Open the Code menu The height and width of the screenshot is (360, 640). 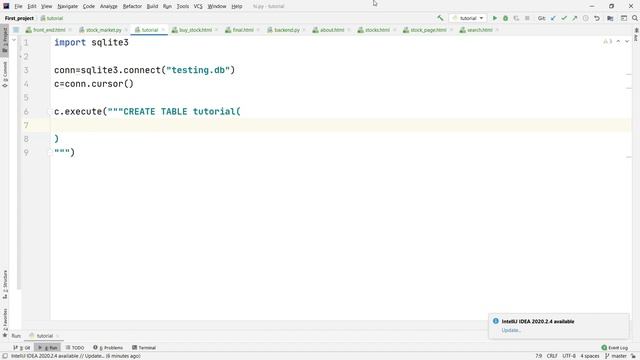pos(89,6)
